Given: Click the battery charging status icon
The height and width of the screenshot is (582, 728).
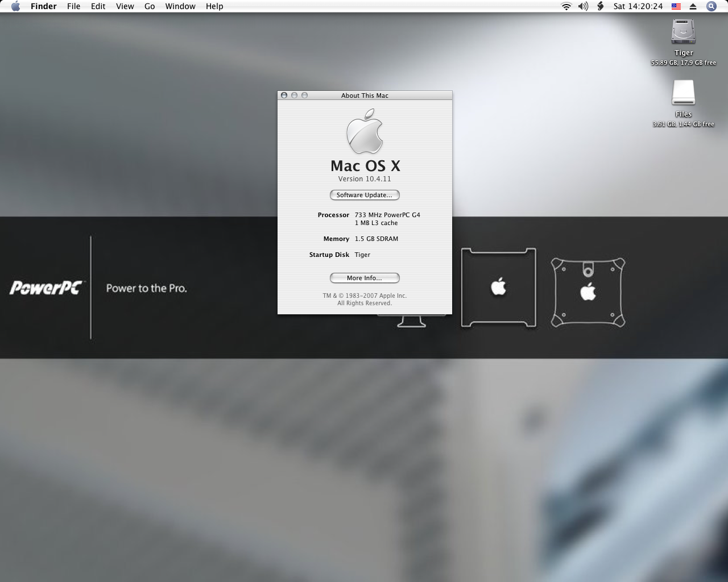Looking at the screenshot, I should click(x=600, y=6).
